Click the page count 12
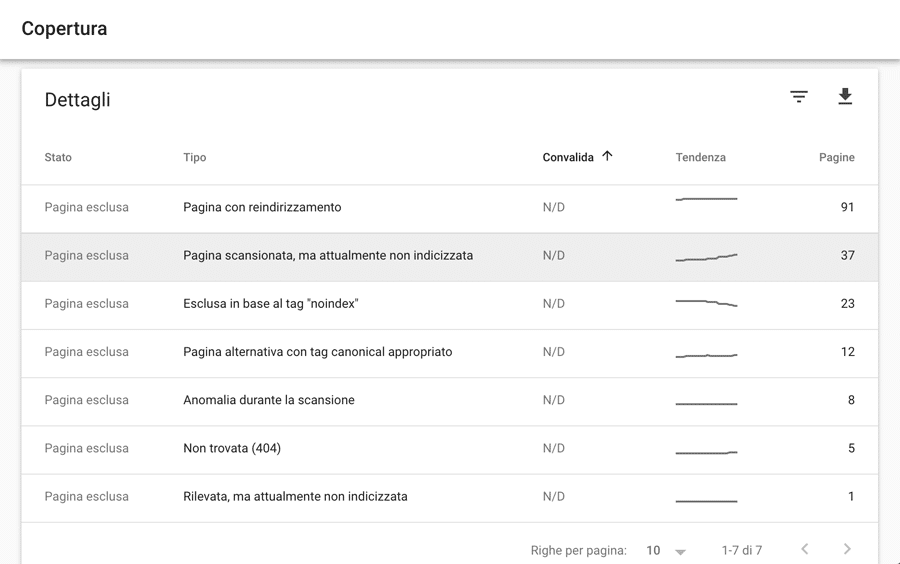The image size is (900, 564). [x=847, y=352]
